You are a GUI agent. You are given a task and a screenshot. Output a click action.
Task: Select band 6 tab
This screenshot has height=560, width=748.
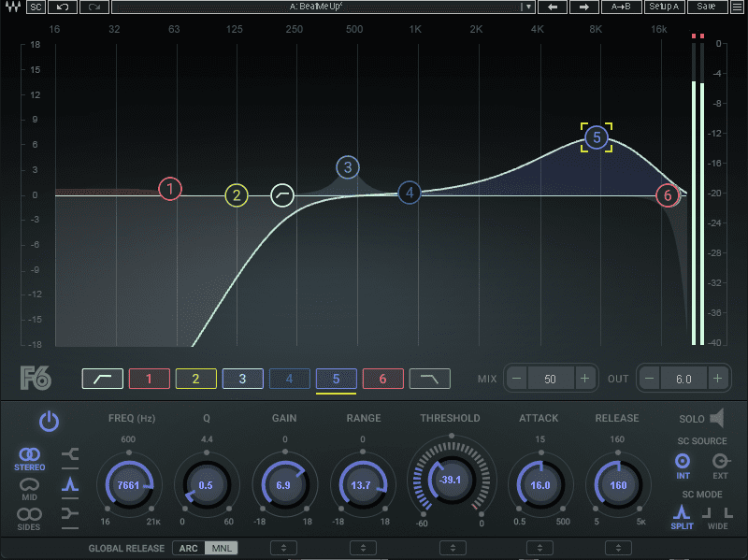tap(383, 379)
